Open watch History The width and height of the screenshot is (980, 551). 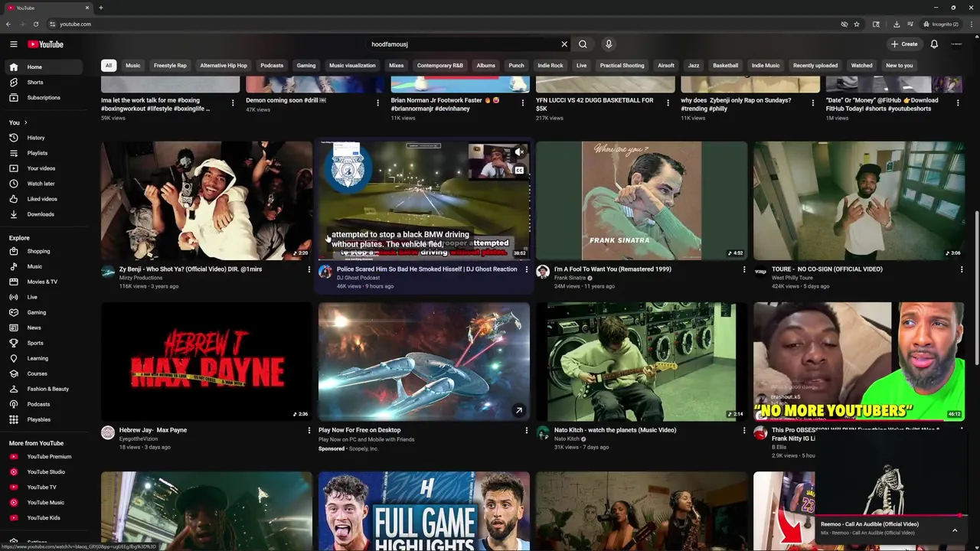point(36,138)
